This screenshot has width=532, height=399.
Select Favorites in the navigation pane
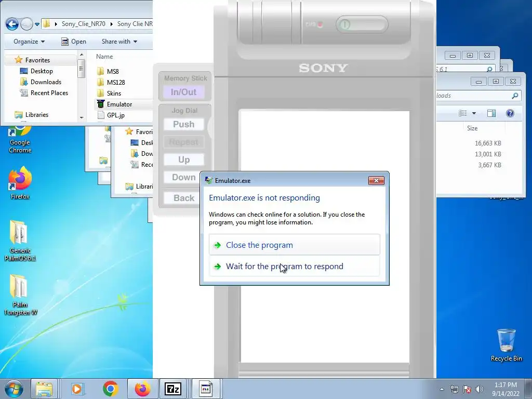(37, 60)
